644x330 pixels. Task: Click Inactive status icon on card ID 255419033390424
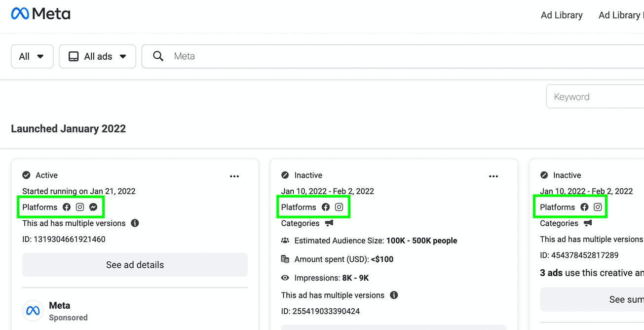[x=285, y=175]
